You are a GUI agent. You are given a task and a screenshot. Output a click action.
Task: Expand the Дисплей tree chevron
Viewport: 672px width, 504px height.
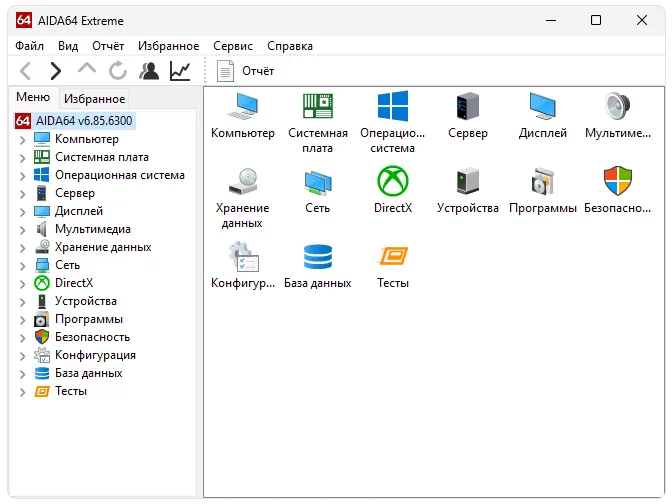pyautogui.click(x=22, y=212)
